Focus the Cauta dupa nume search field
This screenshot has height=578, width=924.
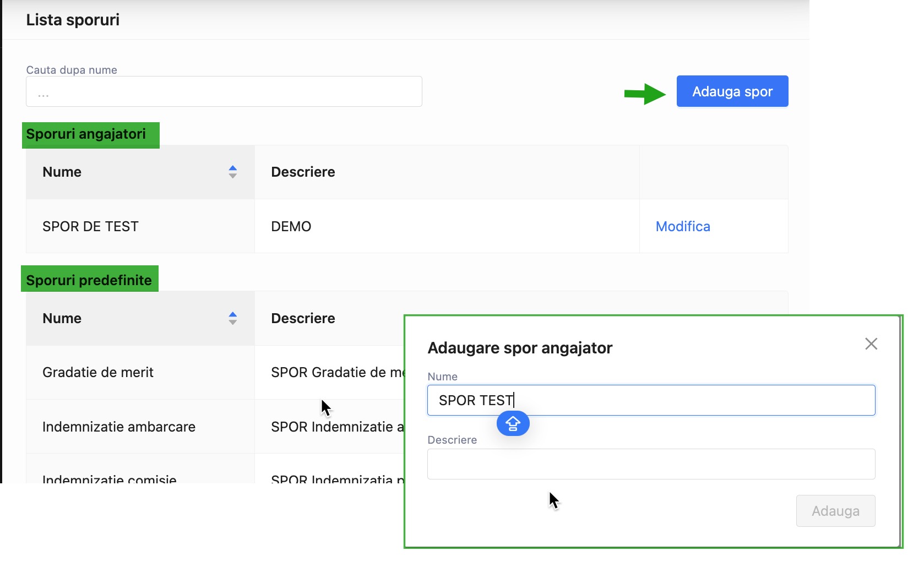pos(224,91)
